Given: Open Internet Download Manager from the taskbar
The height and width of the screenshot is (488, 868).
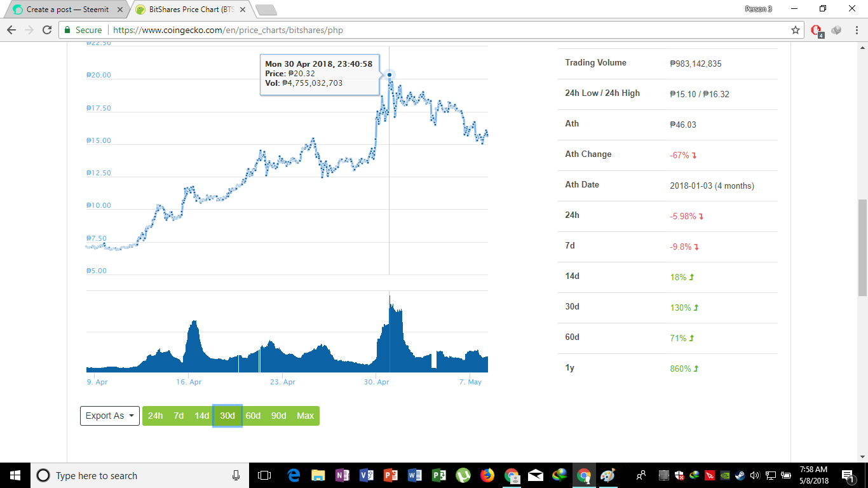Looking at the screenshot, I should (x=560, y=475).
